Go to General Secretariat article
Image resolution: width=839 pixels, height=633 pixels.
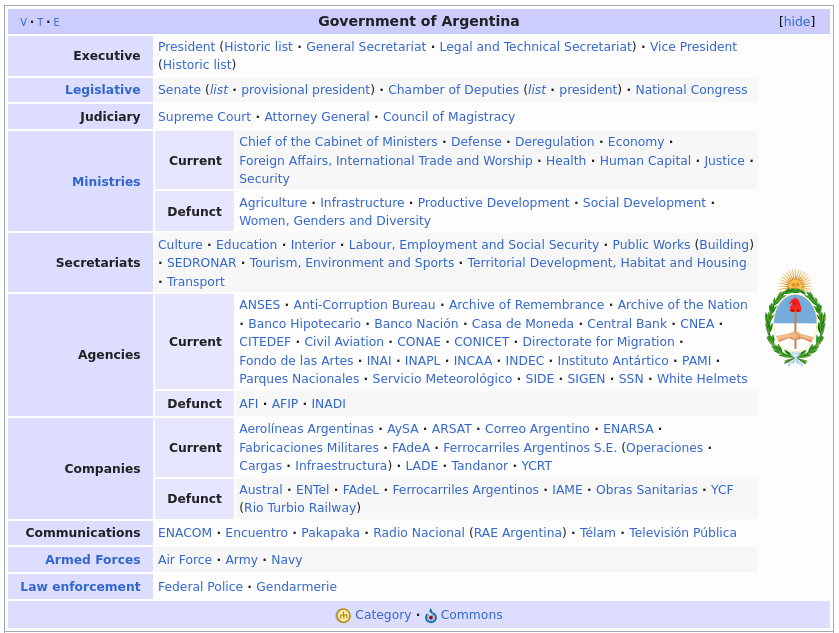(366, 47)
